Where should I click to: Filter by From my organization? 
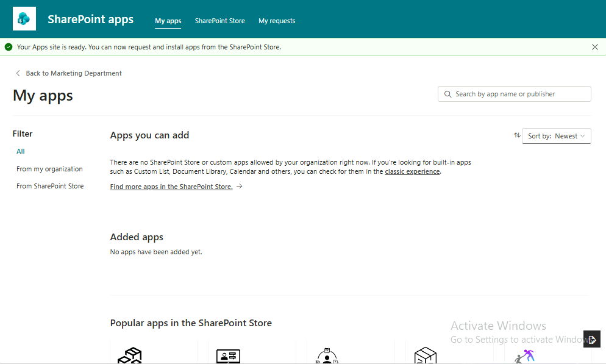click(x=49, y=169)
